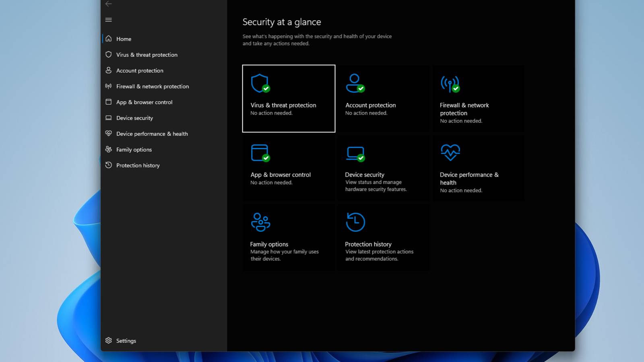Click the back arrow icon
The width and height of the screenshot is (644, 362).
point(108,4)
